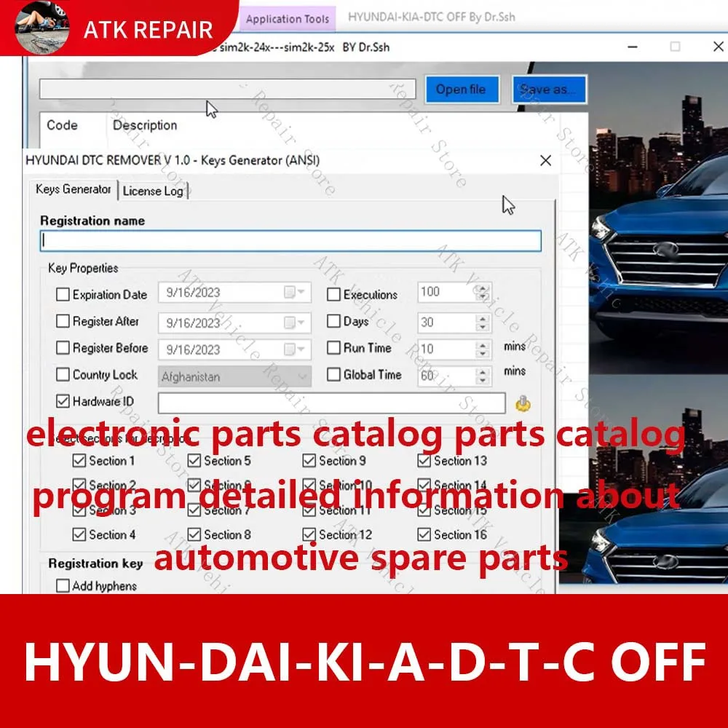Click the Hardware ID paste icon
The height and width of the screenshot is (728, 728).
pyautogui.click(x=523, y=403)
